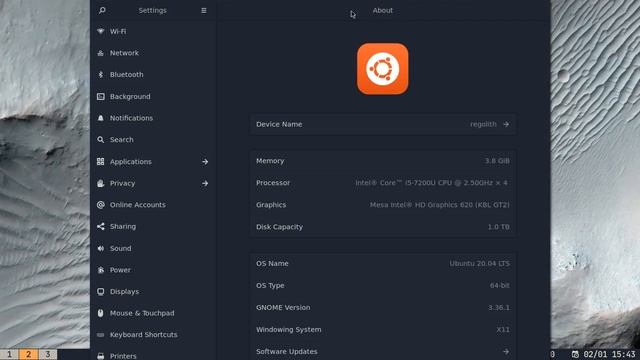This screenshot has width=640, height=360.
Task: Click the calendar icon in status bar
Action: (575, 354)
